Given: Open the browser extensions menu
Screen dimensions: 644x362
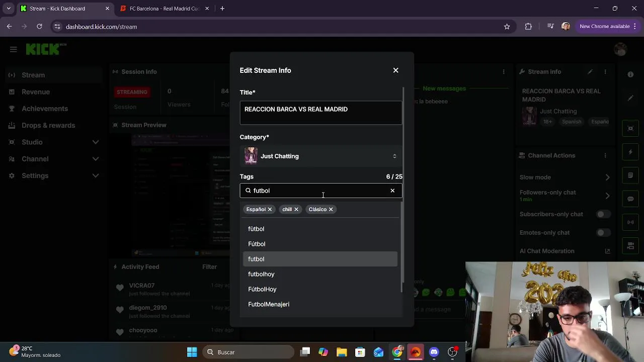Looking at the screenshot, I should (528, 27).
